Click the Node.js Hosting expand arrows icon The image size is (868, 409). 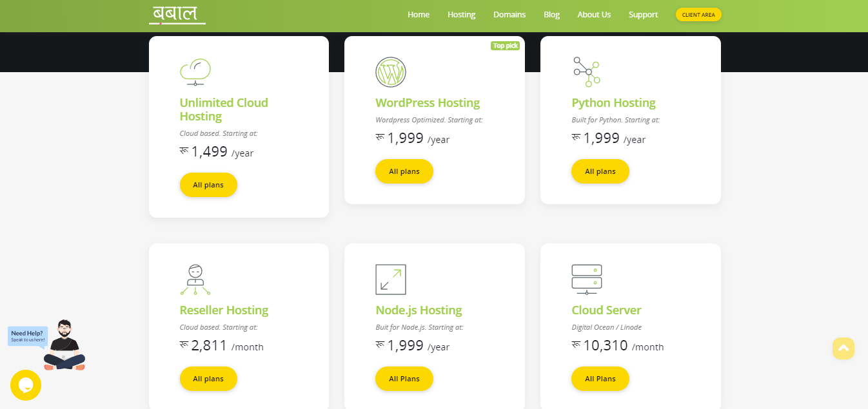391,280
